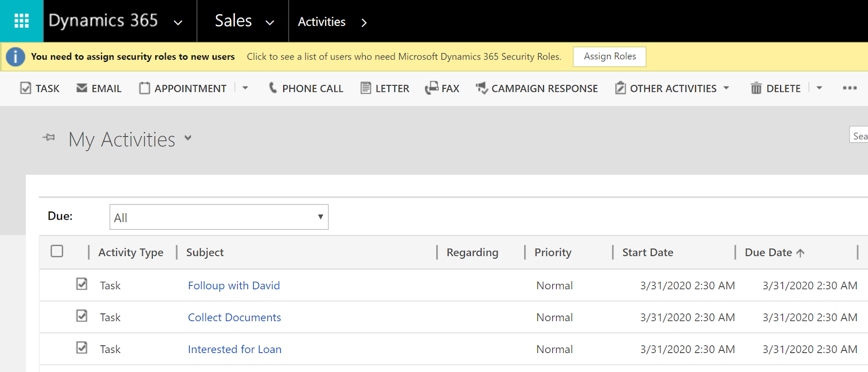868x372 pixels.
Task: Open the Other Activities dropdown arrow
Action: click(x=726, y=88)
